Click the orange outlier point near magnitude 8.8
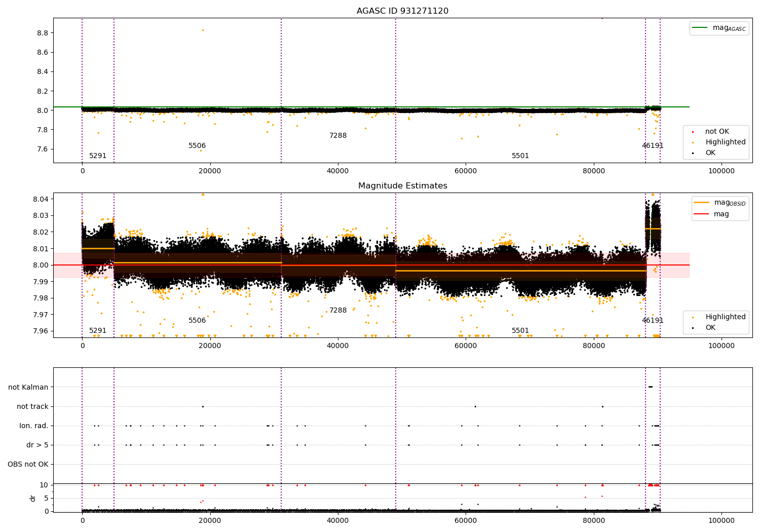Screen dimensions: 760x532 203,30
